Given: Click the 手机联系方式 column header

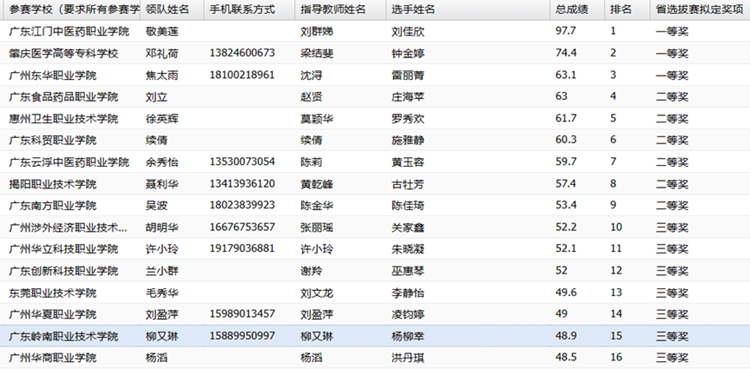Looking at the screenshot, I should [x=249, y=10].
